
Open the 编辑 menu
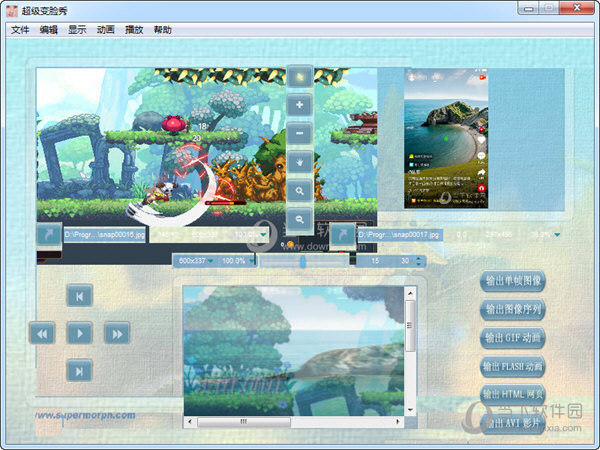tap(49, 30)
